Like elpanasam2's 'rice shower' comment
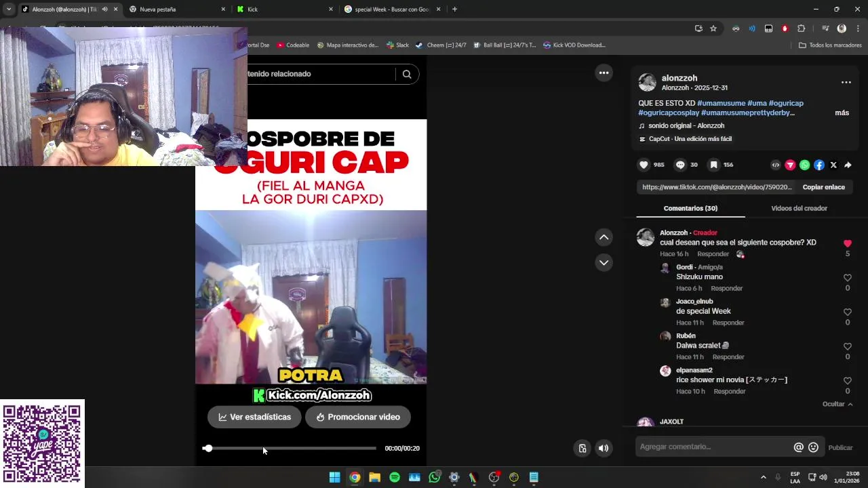 click(848, 381)
